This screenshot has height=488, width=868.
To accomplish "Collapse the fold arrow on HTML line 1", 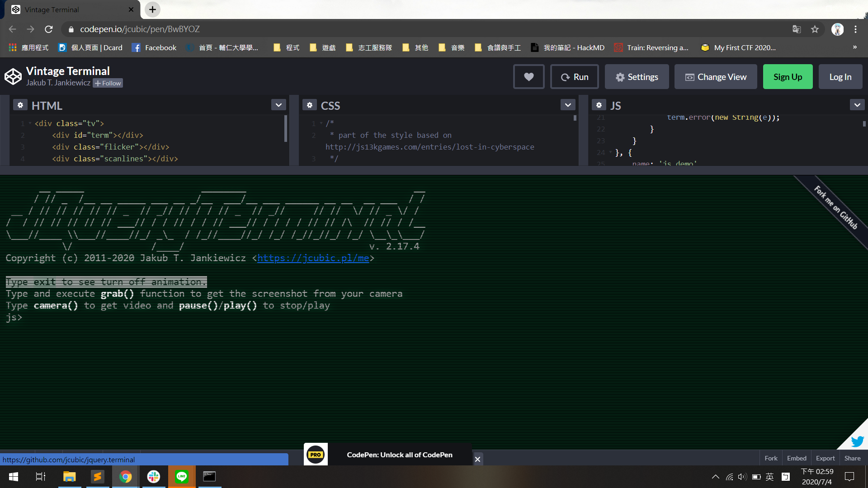I will pyautogui.click(x=30, y=123).
